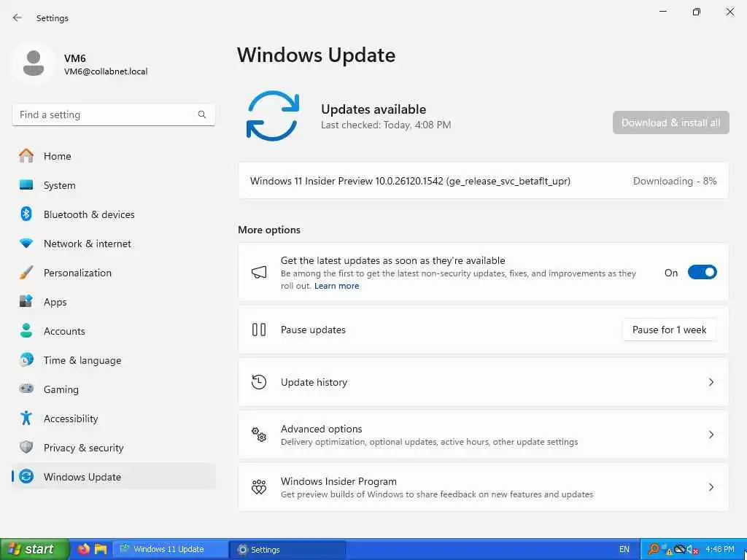This screenshot has height=560, width=747.
Task: Switch to Windows 11 Update taskbar window
Action: click(169, 549)
